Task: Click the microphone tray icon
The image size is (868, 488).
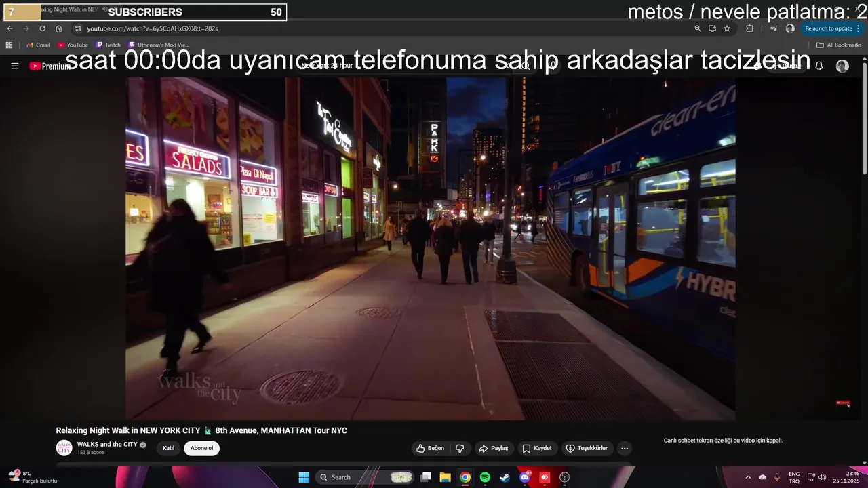Action: tap(777, 477)
